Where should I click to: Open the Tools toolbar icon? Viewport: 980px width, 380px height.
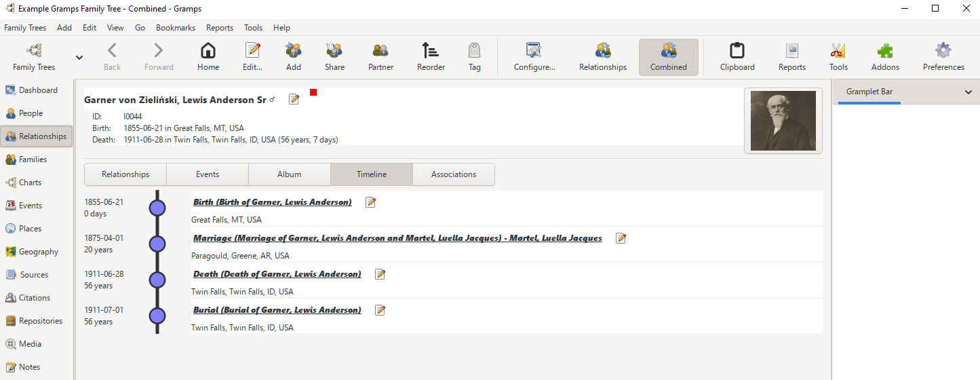[x=838, y=56]
